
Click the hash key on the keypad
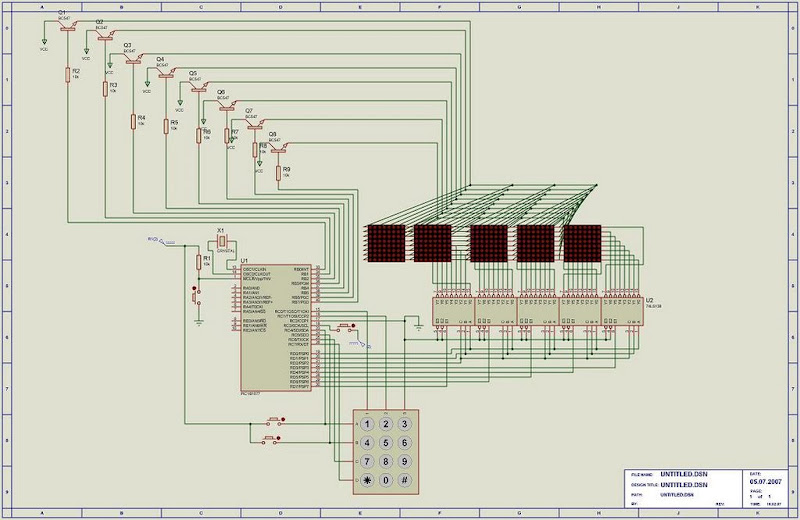[x=405, y=480]
